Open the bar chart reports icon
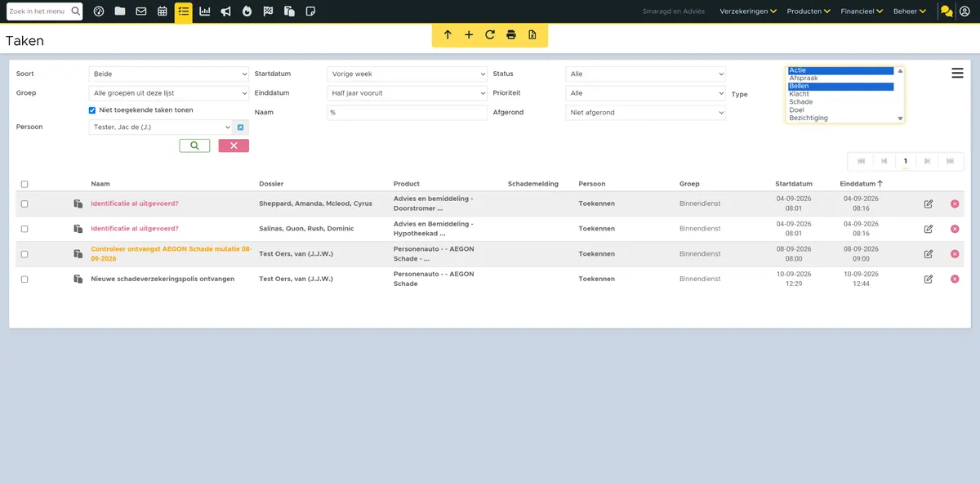The width and height of the screenshot is (980, 483). point(204,11)
